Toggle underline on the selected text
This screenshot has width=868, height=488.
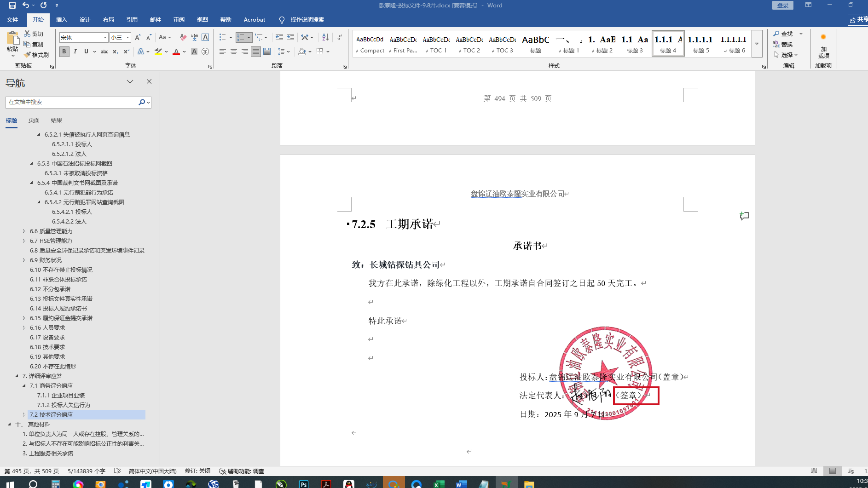(86, 52)
